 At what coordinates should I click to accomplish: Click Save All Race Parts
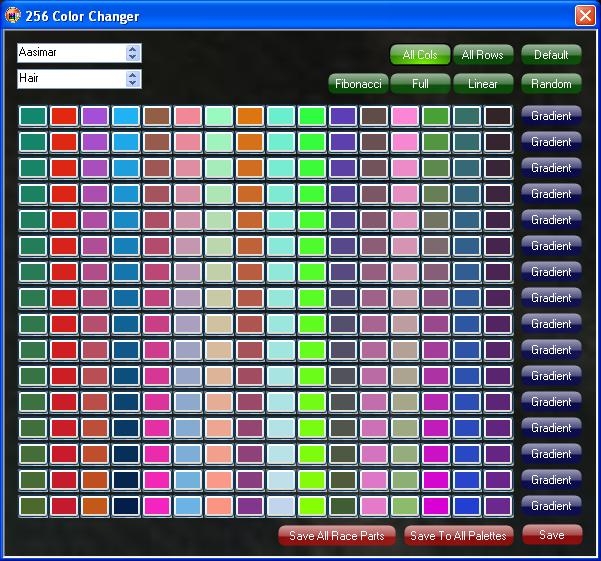pos(336,535)
